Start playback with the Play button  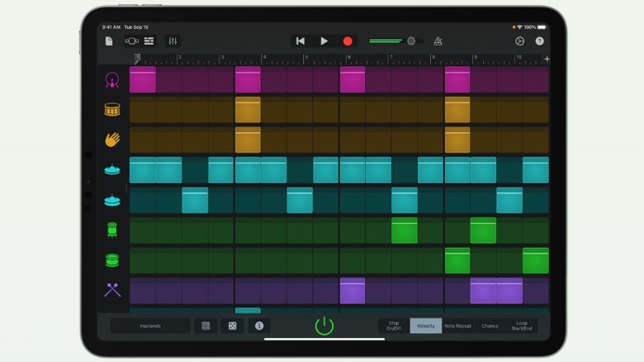324,41
